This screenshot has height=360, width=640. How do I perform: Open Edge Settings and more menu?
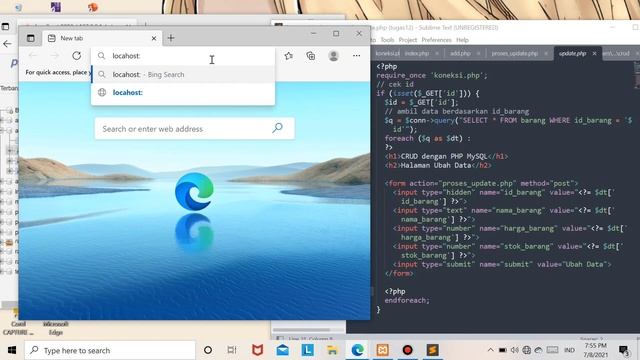pos(356,56)
